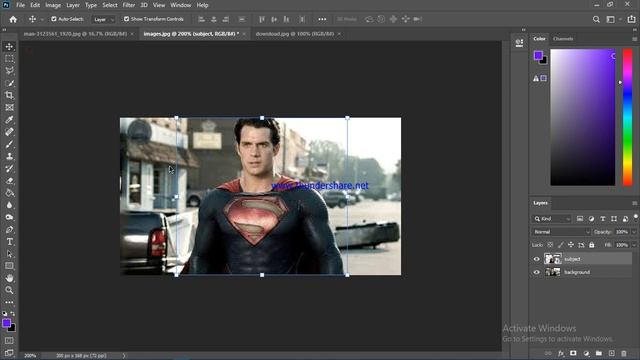Select the subject layer thumbnail
Screen dimensions: 640x360
pyautogui.click(x=553, y=259)
